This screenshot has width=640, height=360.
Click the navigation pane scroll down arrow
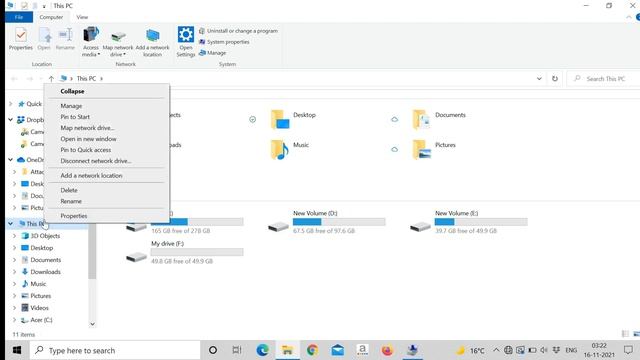(x=92, y=324)
